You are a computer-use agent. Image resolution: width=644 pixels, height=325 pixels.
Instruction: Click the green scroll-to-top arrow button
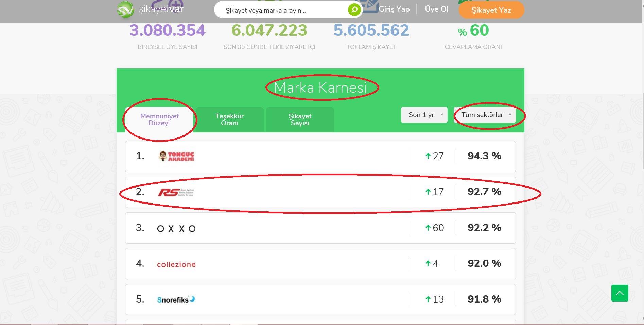tap(620, 293)
